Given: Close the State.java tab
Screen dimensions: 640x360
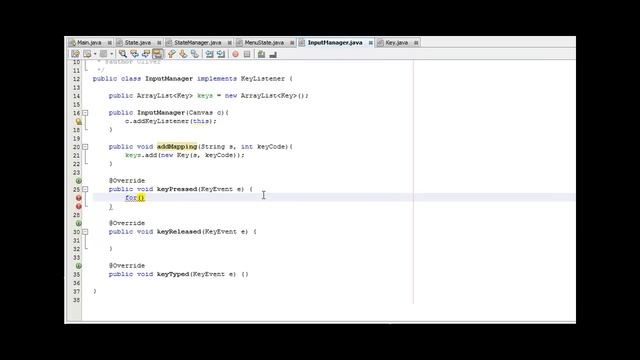Looking at the screenshot, I should (159, 42).
